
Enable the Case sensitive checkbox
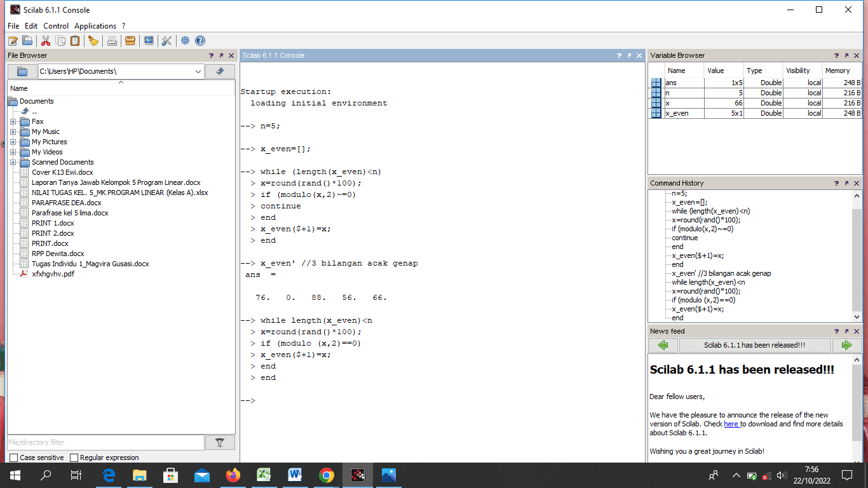14,457
